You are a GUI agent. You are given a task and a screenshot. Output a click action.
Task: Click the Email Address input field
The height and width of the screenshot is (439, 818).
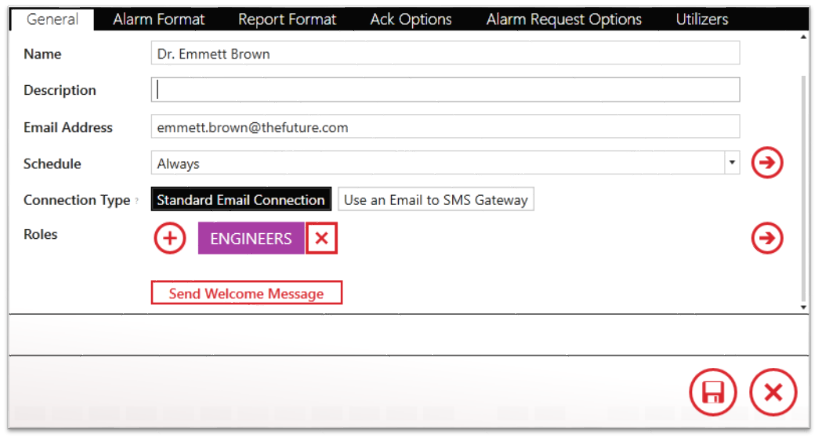click(x=445, y=127)
